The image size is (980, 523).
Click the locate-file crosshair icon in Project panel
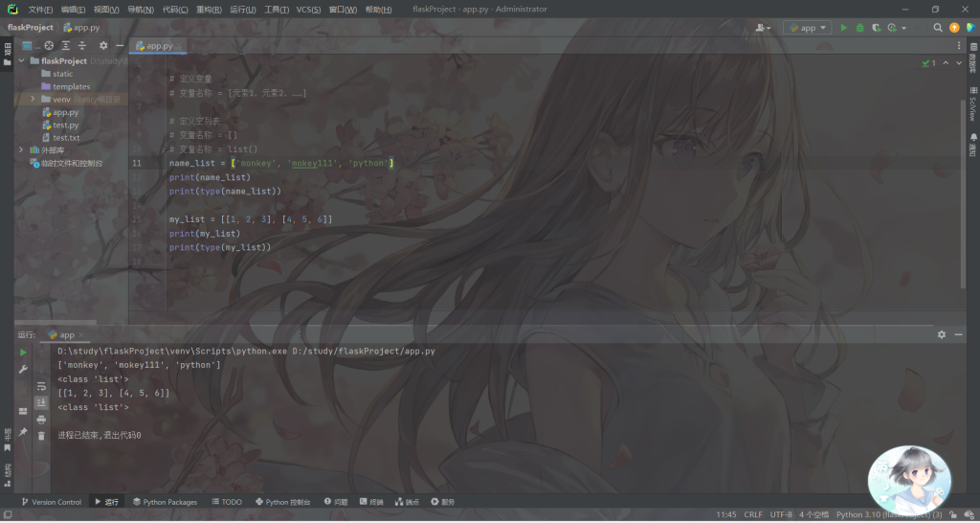[49, 45]
